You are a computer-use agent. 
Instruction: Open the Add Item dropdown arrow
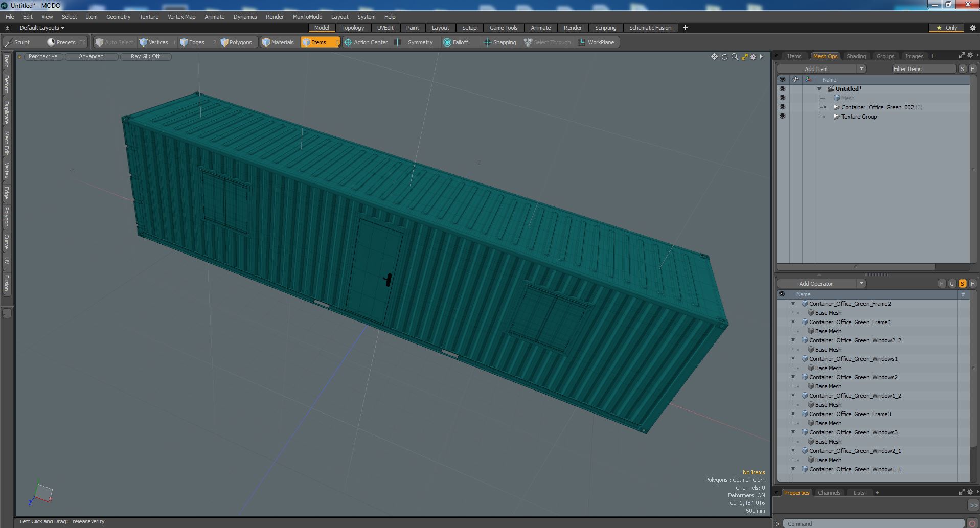(x=861, y=69)
